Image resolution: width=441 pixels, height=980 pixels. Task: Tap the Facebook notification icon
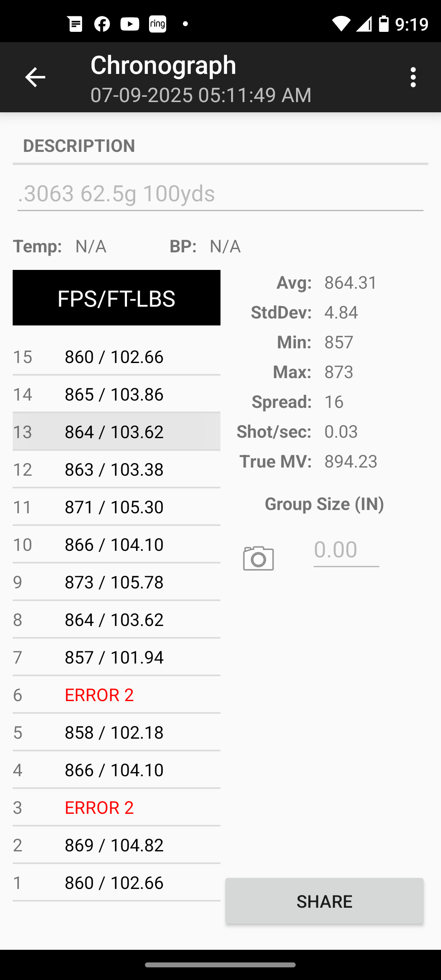(102, 24)
